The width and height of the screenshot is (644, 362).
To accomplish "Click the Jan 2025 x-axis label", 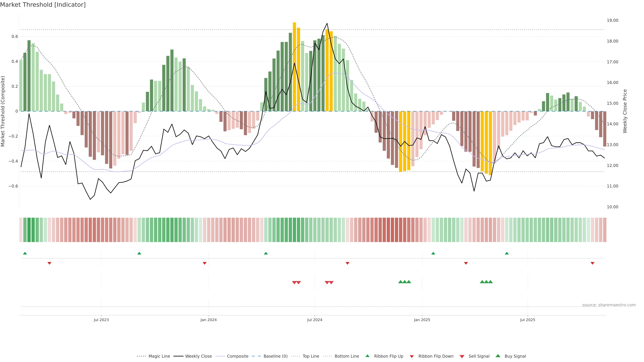I will pyautogui.click(x=422, y=320).
